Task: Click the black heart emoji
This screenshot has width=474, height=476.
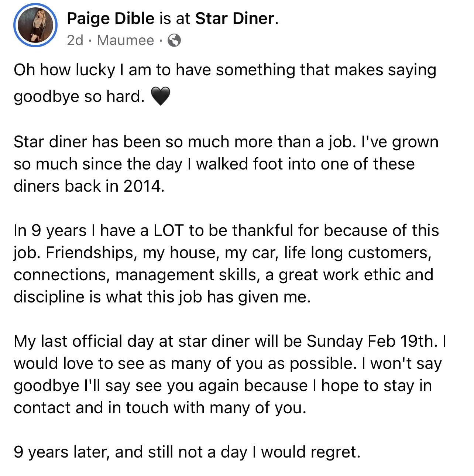Action: tap(161, 97)
